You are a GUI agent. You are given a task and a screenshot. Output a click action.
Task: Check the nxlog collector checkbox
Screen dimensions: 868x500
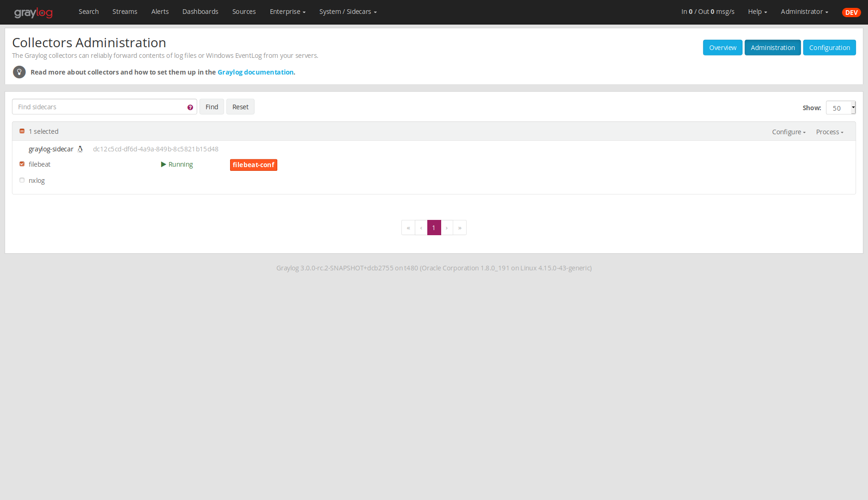tap(22, 180)
